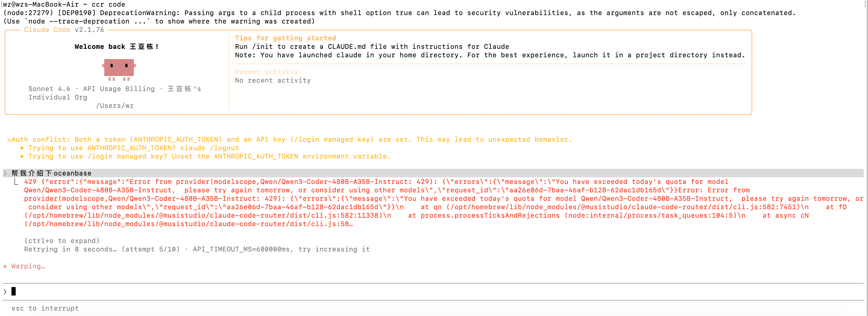This screenshot has width=868, height=316.
Task: Click the error output corner bracket symbol
Action: pos(16,182)
